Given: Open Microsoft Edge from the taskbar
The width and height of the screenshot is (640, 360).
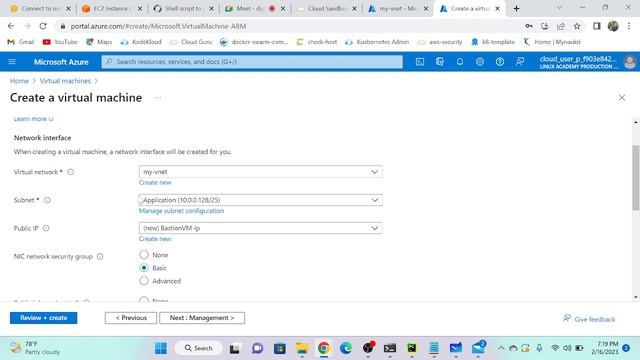Looking at the screenshot, I should (x=346, y=348).
